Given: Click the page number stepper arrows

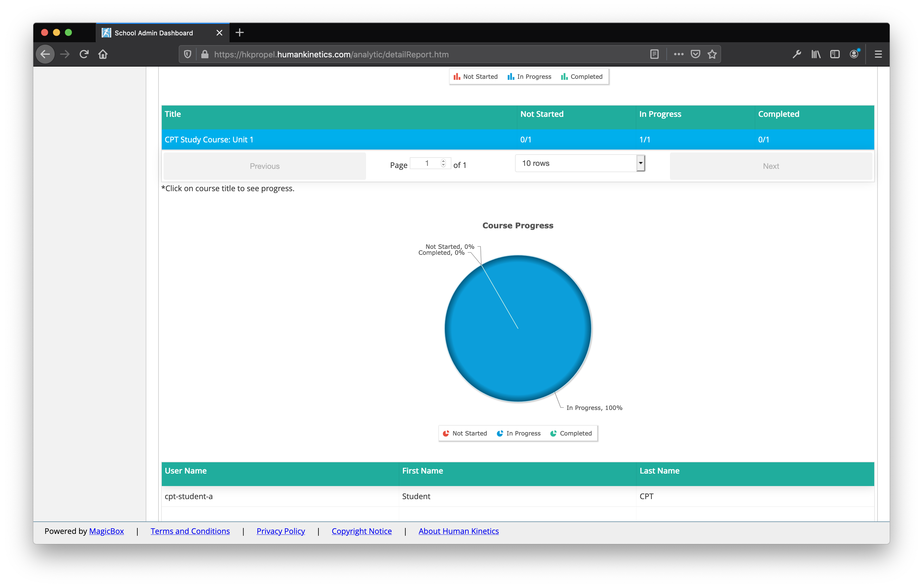Looking at the screenshot, I should point(443,163).
